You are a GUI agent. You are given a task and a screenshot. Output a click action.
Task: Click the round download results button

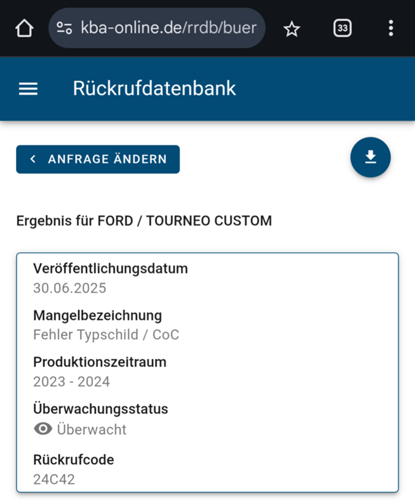(370, 157)
